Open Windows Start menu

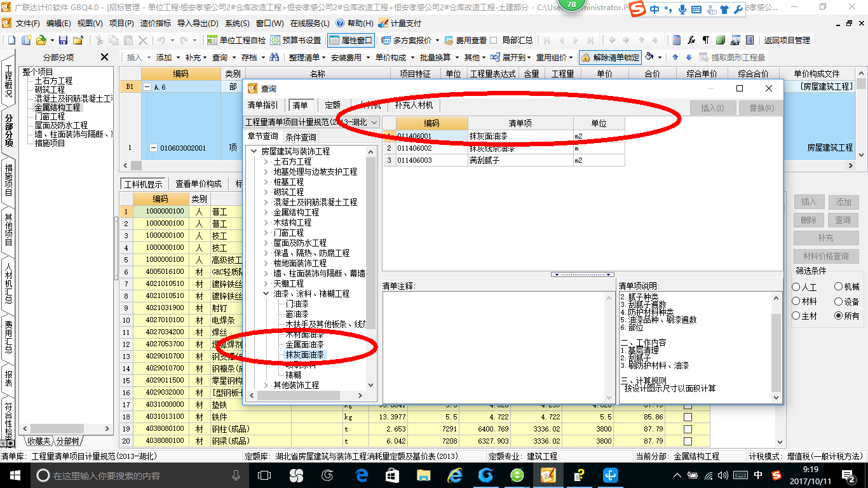click(x=15, y=475)
